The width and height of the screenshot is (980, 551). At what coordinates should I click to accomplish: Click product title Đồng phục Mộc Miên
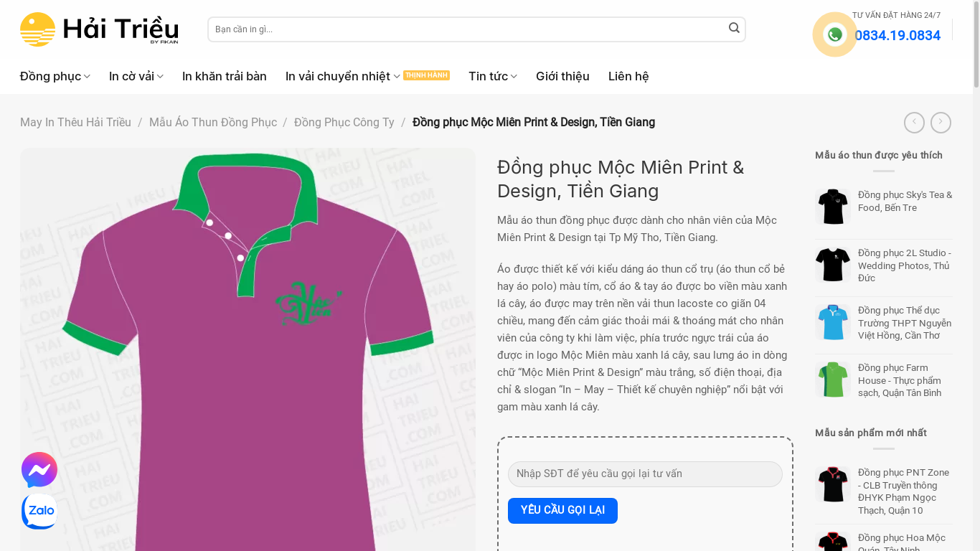tap(621, 179)
